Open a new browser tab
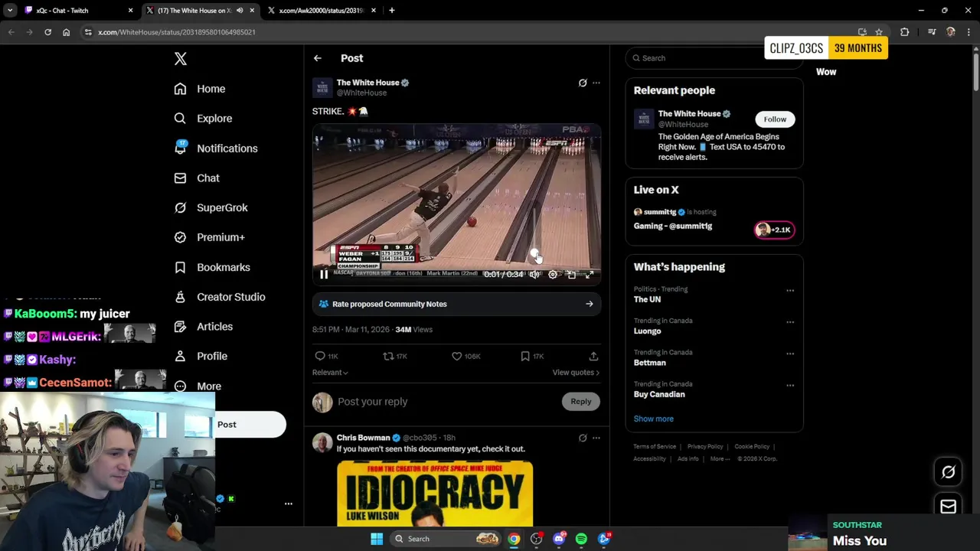Screen dimensions: 980x551 [392, 11]
